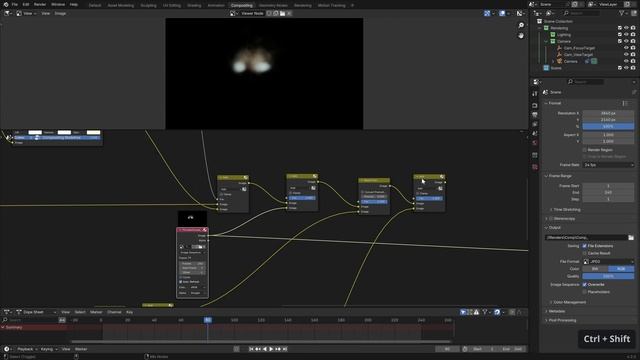Adjust the JPEG Quality slider
The width and height of the screenshot is (640, 360).
click(608, 276)
